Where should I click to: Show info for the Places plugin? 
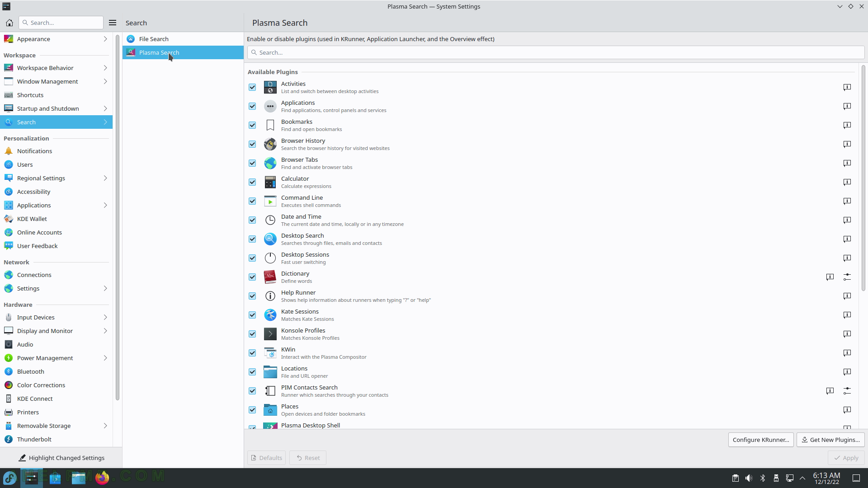tap(847, 410)
